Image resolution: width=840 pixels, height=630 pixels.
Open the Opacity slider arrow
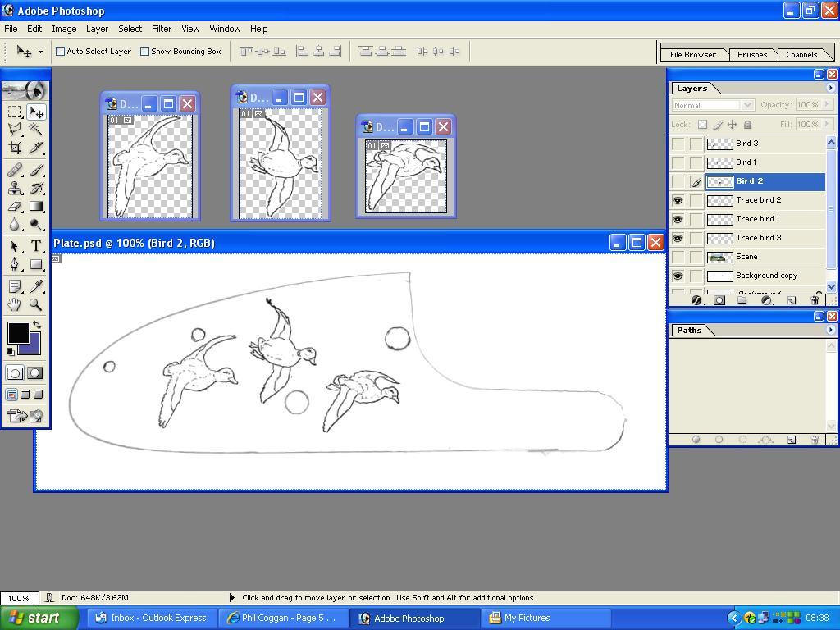click(827, 104)
